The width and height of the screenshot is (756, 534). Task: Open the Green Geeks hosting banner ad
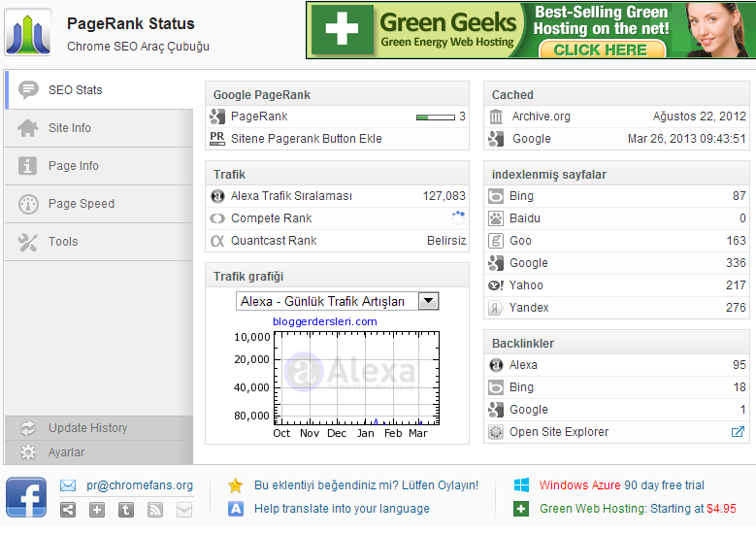pyautogui.click(x=531, y=30)
